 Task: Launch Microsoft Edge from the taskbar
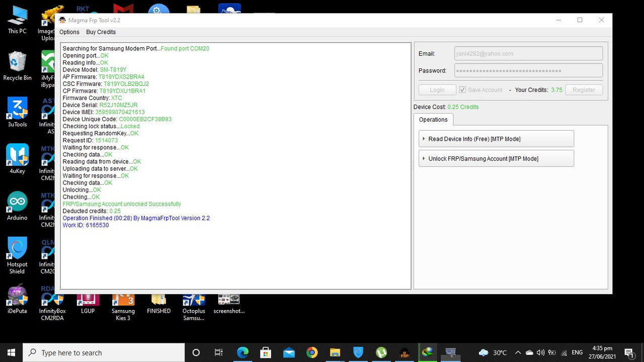(x=243, y=352)
